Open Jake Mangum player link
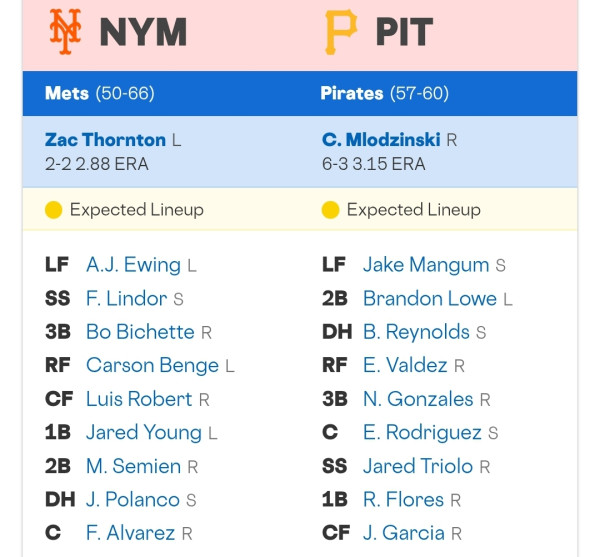600x557 pixels. pyautogui.click(x=426, y=265)
